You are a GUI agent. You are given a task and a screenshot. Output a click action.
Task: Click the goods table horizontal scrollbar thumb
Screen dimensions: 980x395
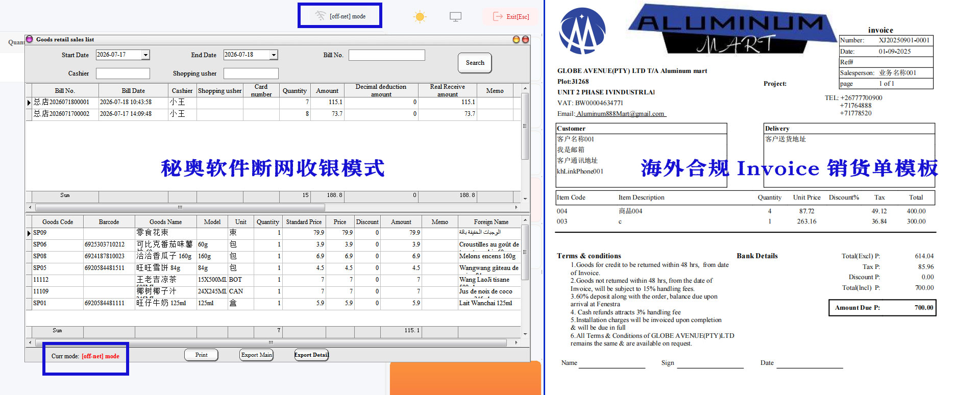271,342
